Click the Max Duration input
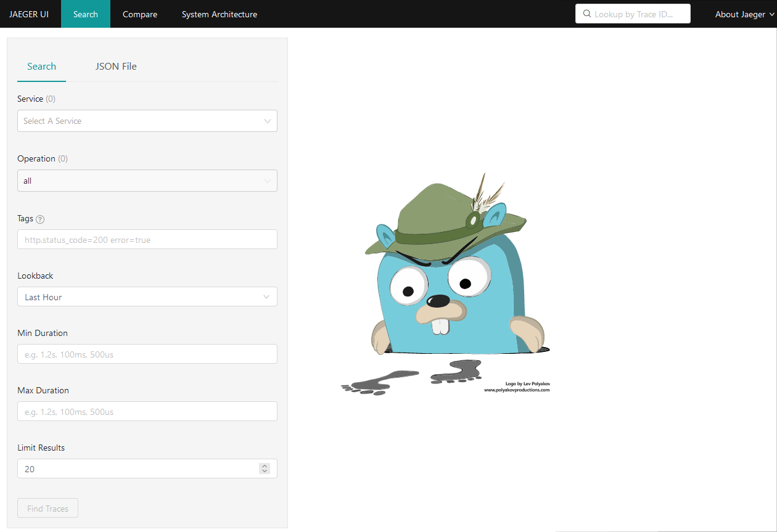 [x=147, y=412]
